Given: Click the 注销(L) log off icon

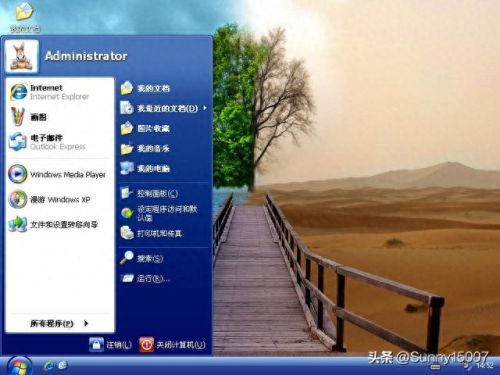Looking at the screenshot, I should [x=96, y=344].
